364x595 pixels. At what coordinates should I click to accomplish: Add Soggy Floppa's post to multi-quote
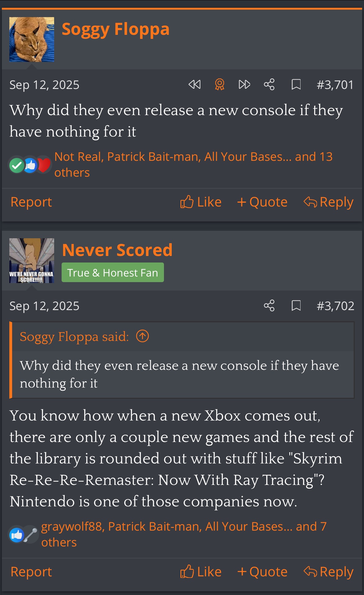tap(262, 202)
